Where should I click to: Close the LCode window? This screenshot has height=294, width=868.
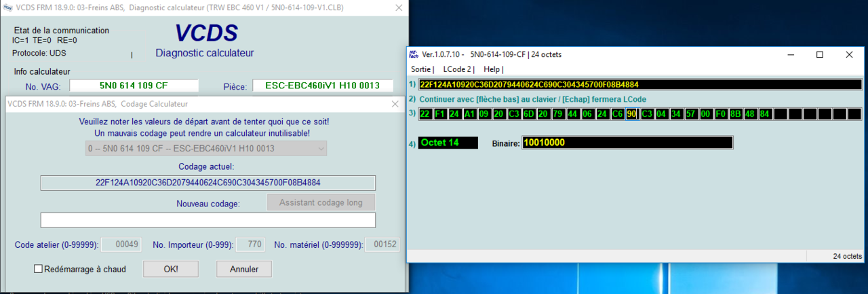coord(849,54)
